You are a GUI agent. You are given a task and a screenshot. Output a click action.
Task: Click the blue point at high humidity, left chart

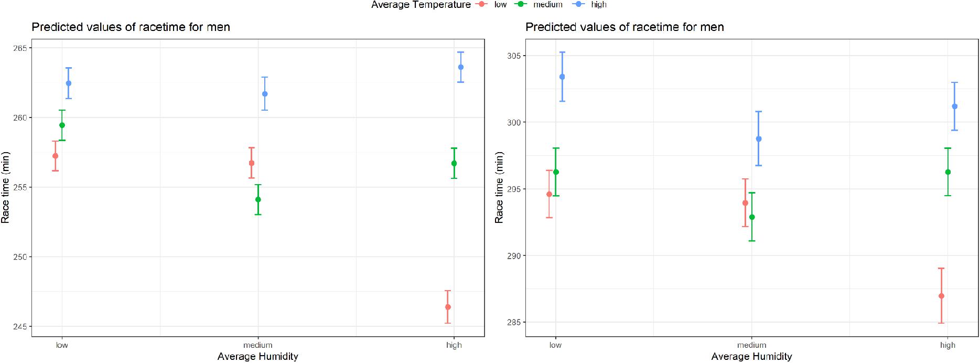click(461, 67)
